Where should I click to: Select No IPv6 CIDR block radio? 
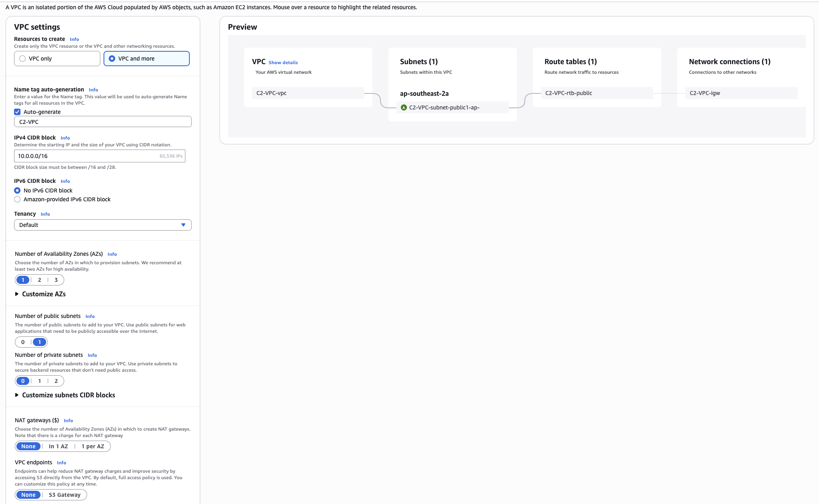click(x=17, y=190)
